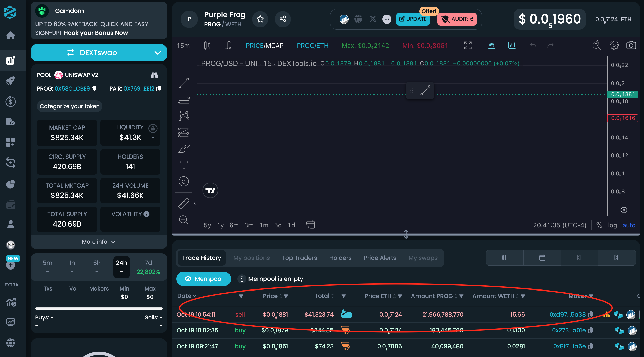Click the UPDATE token info button
Image resolution: width=644 pixels, height=357 pixels.
click(413, 19)
